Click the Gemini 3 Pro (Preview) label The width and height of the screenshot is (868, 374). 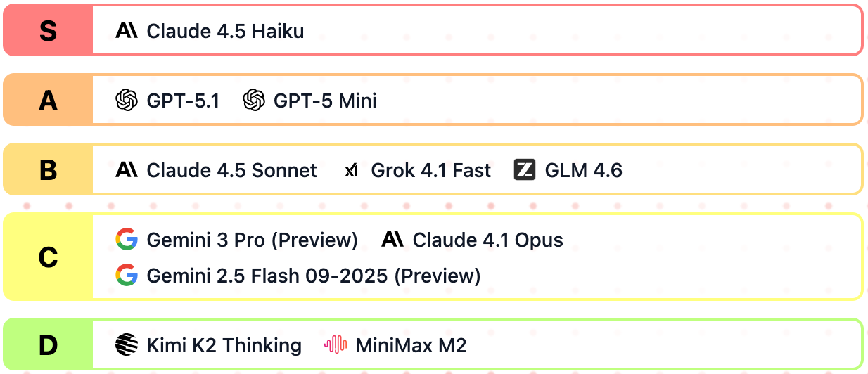252,240
